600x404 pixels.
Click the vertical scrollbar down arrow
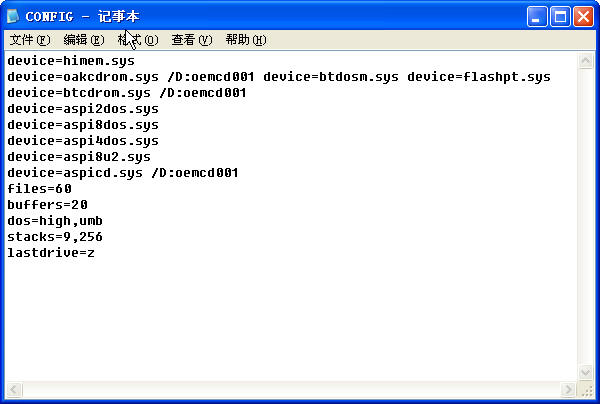[586, 372]
